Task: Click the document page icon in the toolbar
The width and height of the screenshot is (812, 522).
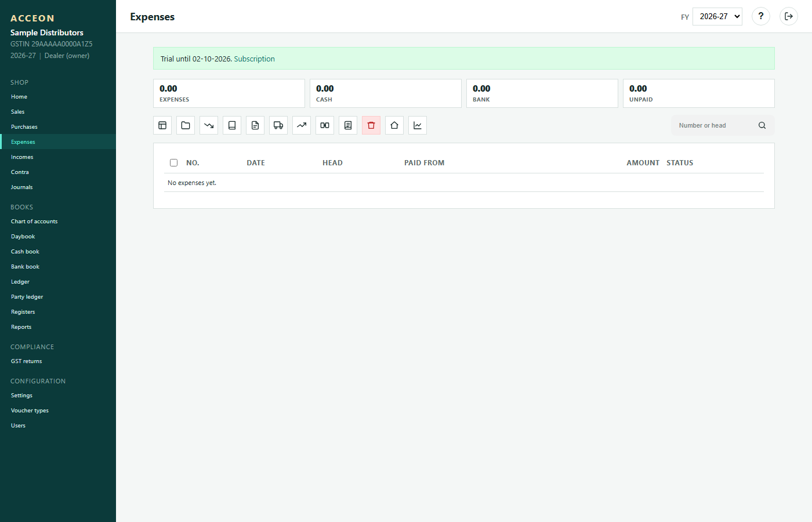Action: pos(255,125)
